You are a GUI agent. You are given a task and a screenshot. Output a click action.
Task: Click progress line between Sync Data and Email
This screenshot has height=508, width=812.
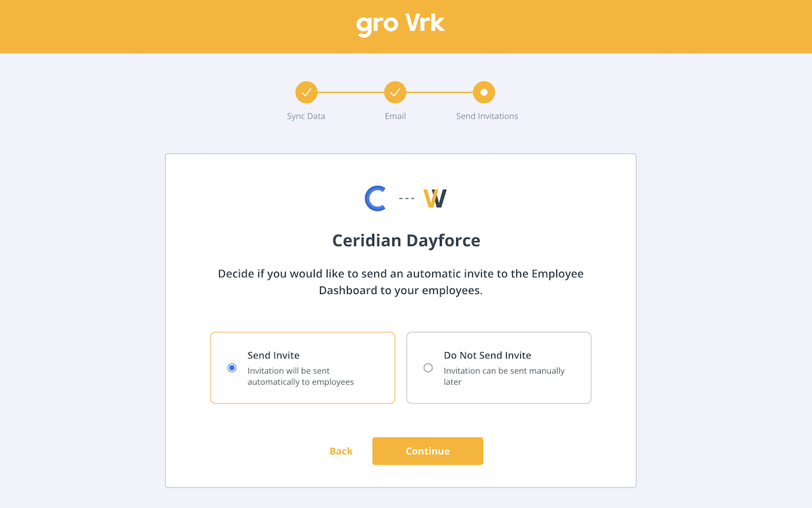coord(351,92)
